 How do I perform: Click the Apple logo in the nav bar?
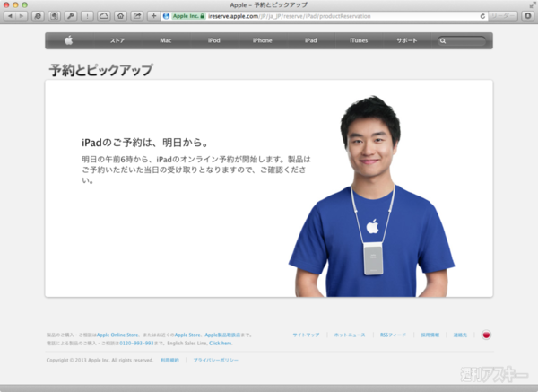point(69,40)
